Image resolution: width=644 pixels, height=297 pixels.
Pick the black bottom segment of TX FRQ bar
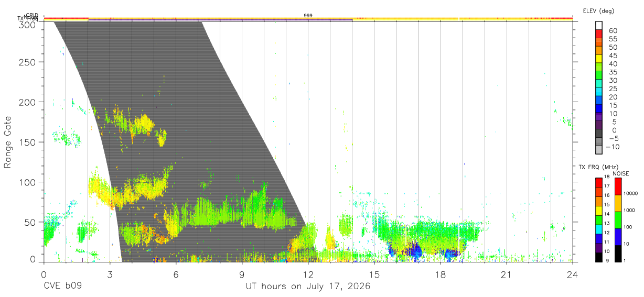pos(598,257)
